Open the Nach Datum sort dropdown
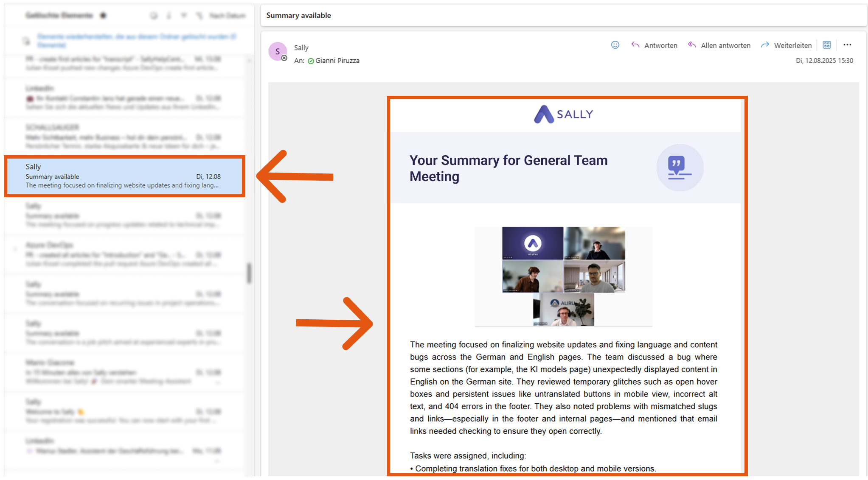The height and width of the screenshot is (480, 868). 228,16
